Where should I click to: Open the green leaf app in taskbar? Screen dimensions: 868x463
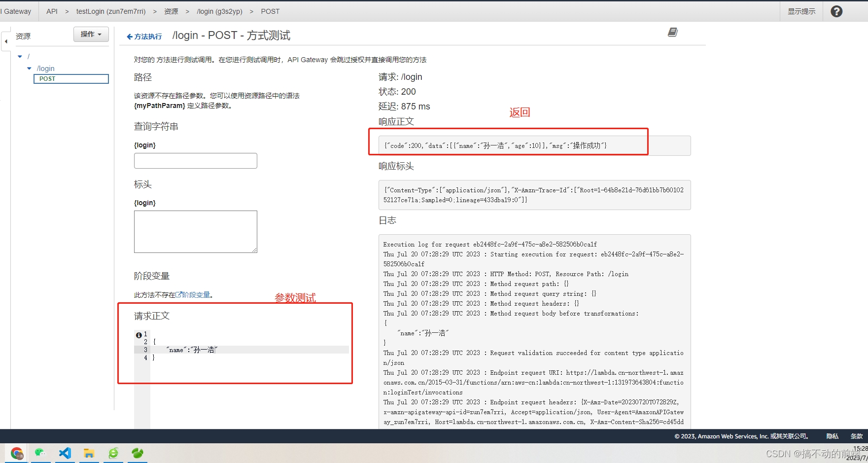(138, 453)
